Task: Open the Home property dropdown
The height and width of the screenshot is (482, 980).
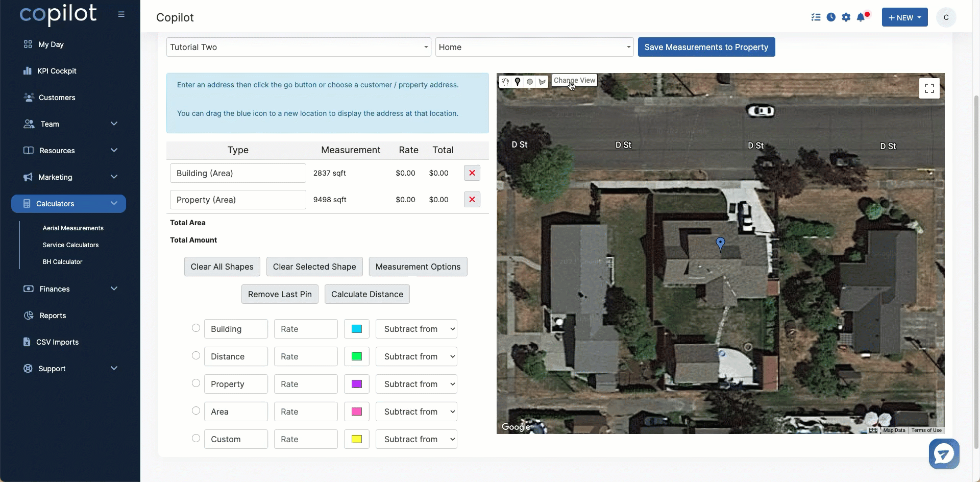Action: click(x=534, y=47)
